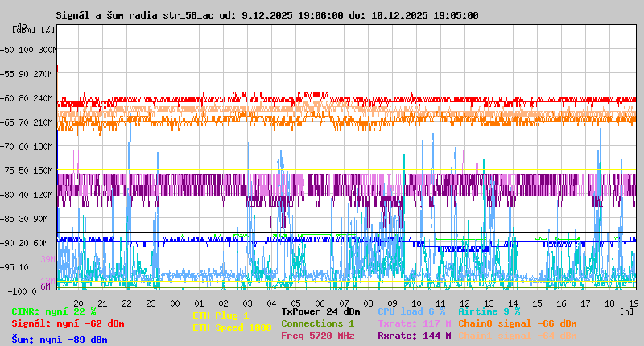The image size is (644, 346).
Task: Click the 'ETH Speed 1000' legend label
Action: [x=232, y=328]
